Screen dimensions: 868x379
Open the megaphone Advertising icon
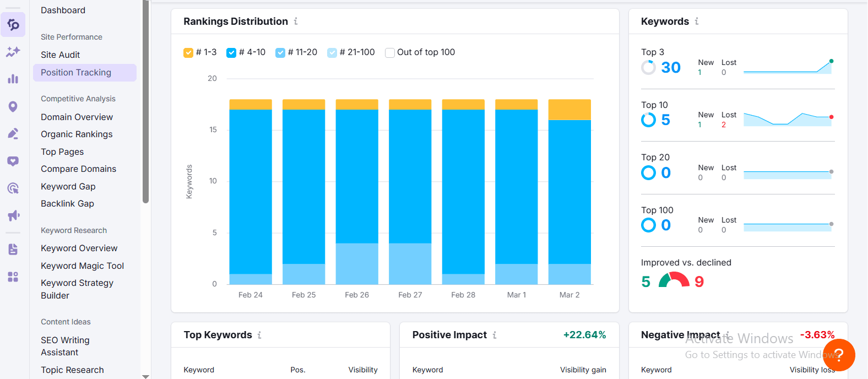pyautogui.click(x=13, y=215)
